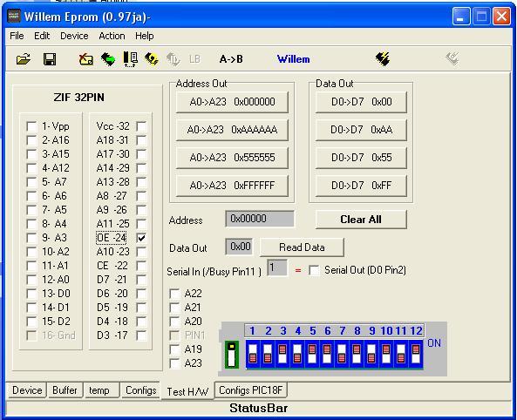Uncheck the OE -24 pin checkbox
This screenshot has height=420, width=517.
pyautogui.click(x=141, y=238)
